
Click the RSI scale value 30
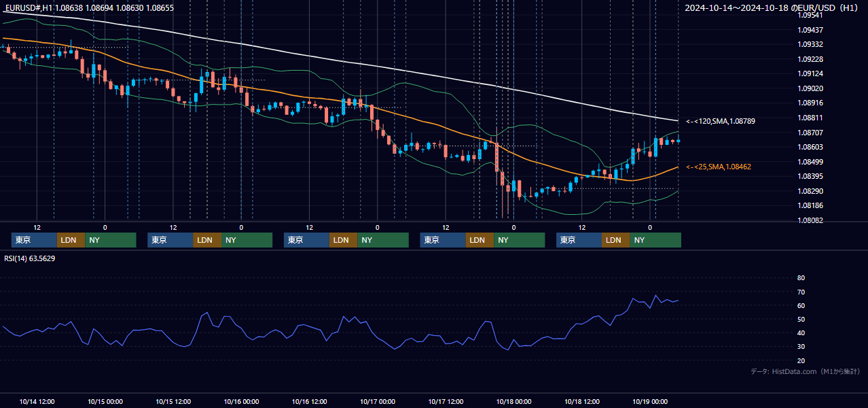801,347
